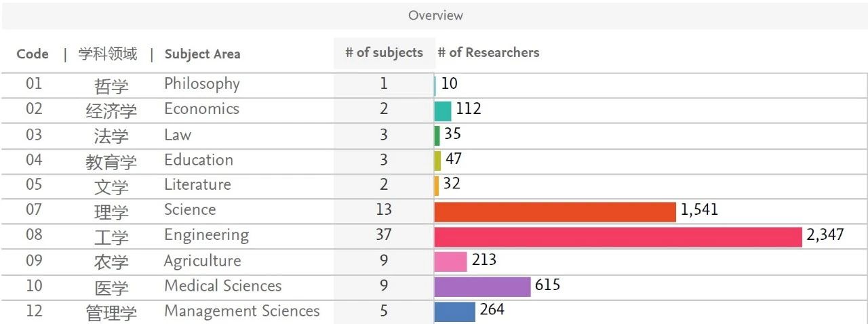Click the Engineering subject count 37
The width and height of the screenshot is (868, 324).
coord(384,235)
